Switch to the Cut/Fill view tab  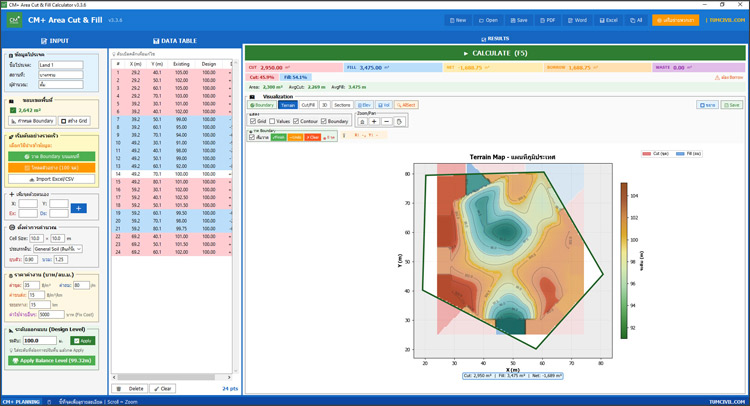click(308, 104)
